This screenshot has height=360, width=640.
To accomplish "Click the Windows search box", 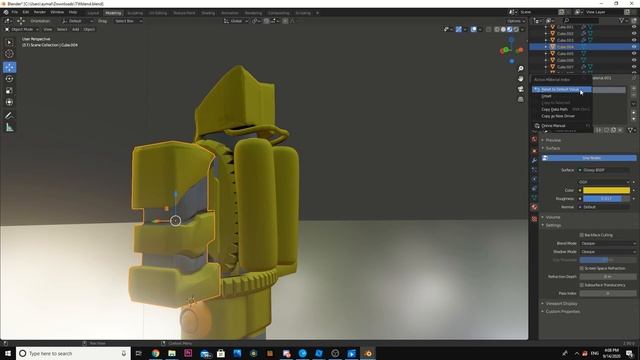I will pos(73,353).
